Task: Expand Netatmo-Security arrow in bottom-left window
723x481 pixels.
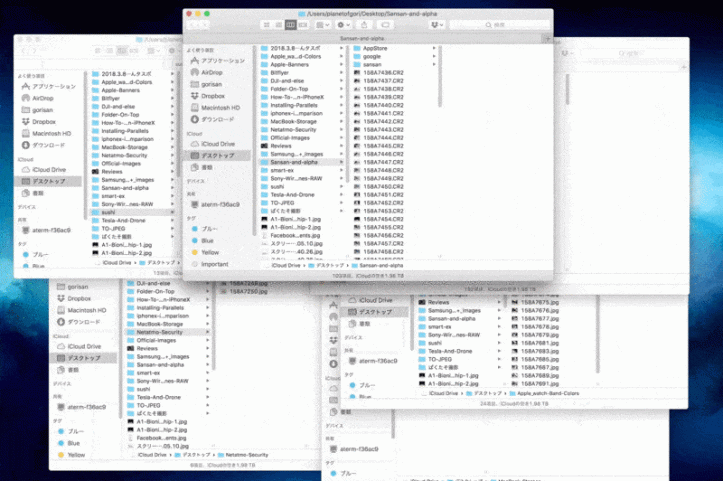Action: (x=207, y=332)
